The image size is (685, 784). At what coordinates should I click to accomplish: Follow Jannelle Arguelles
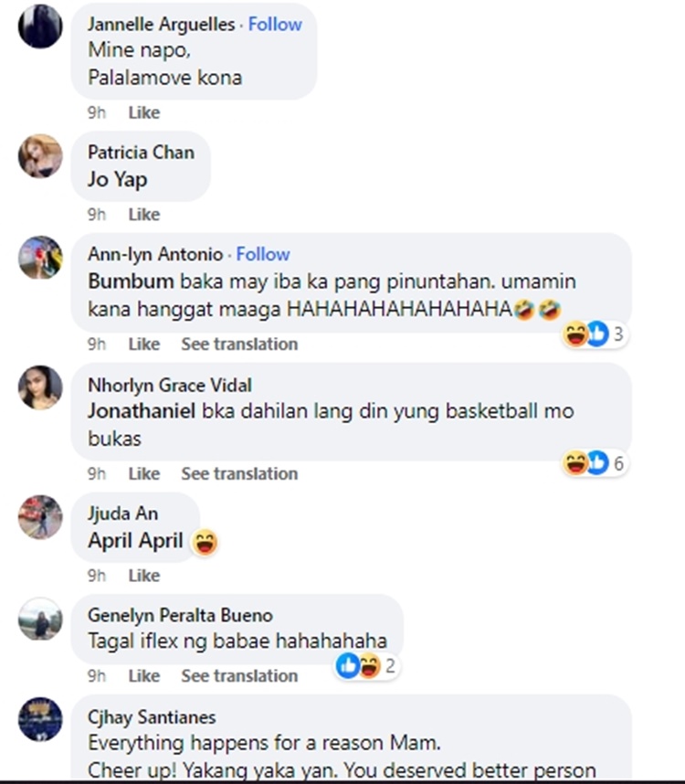tap(275, 24)
